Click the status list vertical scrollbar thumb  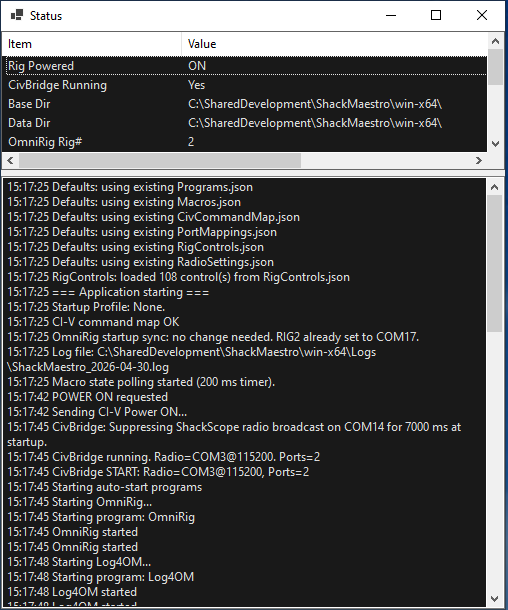click(495, 67)
